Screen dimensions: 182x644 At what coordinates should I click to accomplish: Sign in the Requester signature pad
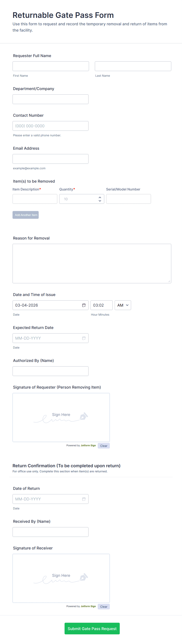point(61,417)
